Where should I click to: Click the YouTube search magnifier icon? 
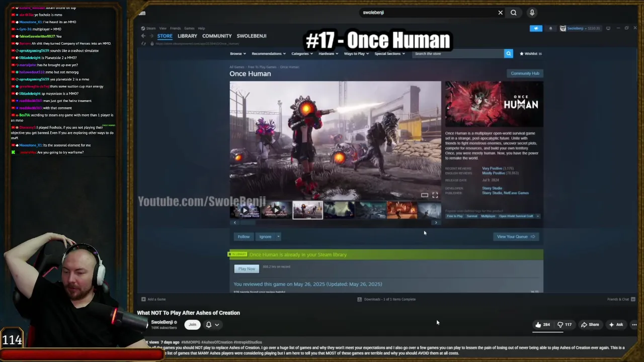click(513, 13)
